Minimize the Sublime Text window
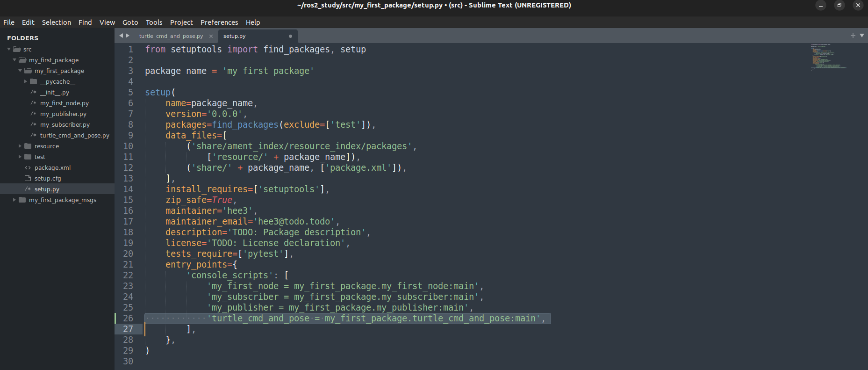 (x=821, y=6)
